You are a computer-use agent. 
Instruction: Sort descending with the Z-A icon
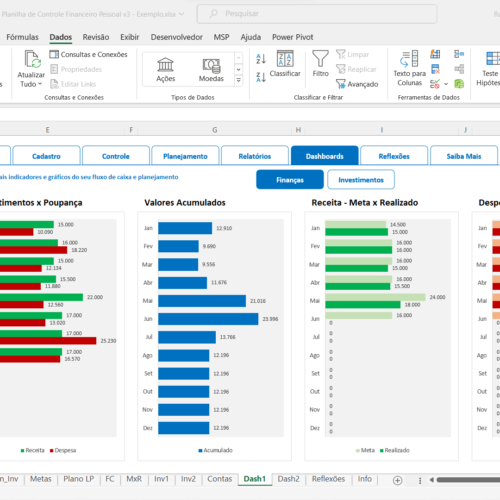261,77
